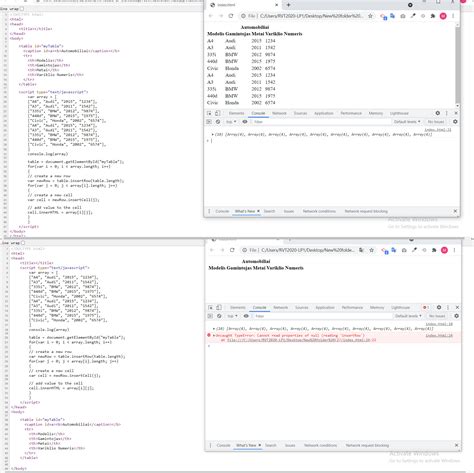The height and width of the screenshot is (473, 474).
Task: Open console settings gear in the lower DevTools
Action: 456,316
